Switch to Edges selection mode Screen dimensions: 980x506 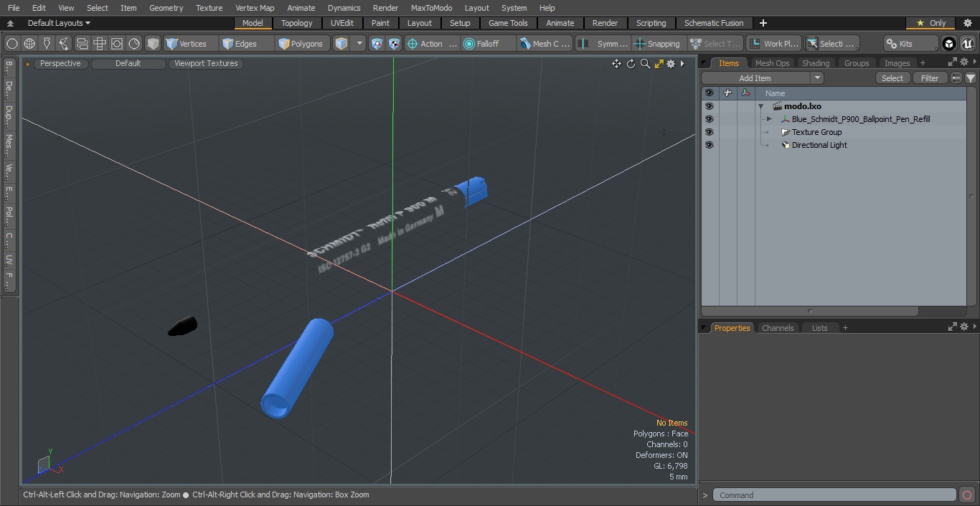click(x=246, y=44)
